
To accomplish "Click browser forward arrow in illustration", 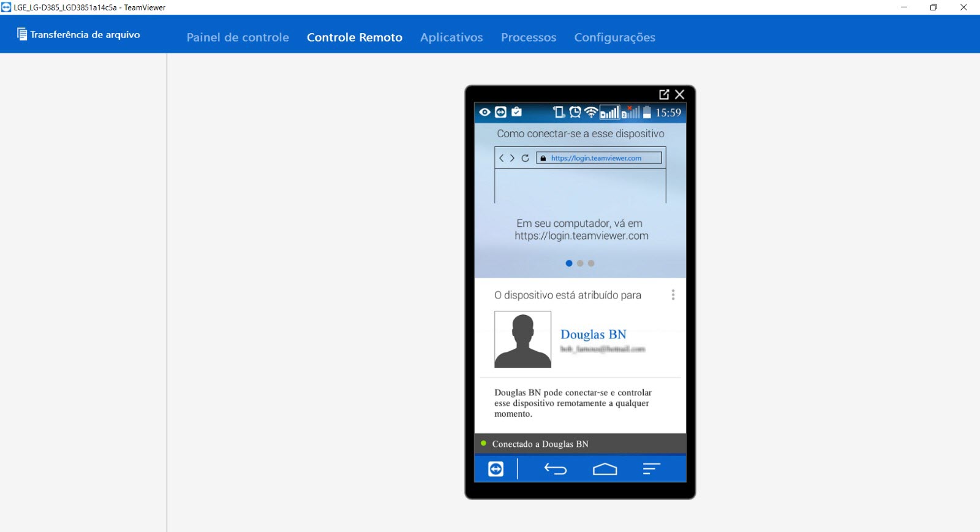I will point(512,158).
